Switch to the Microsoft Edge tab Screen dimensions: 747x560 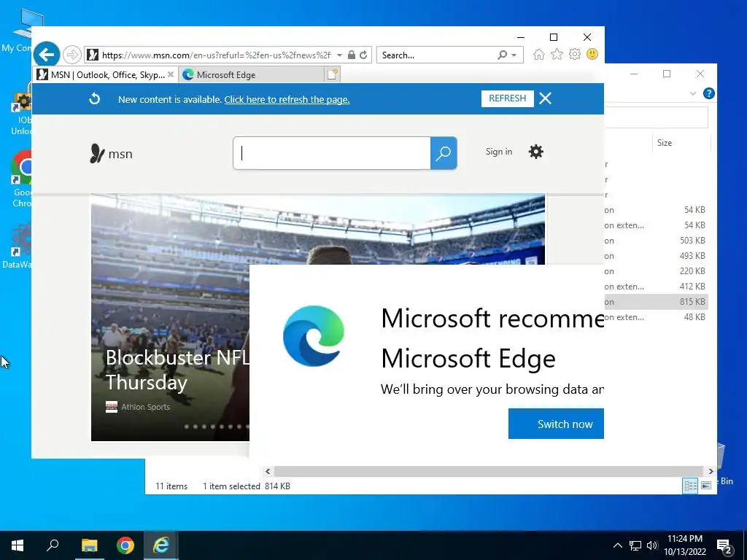[x=251, y=75]
